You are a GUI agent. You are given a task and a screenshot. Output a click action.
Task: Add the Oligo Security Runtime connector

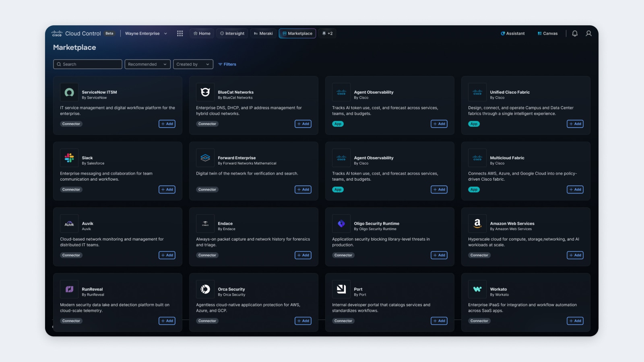click(439, 255)
